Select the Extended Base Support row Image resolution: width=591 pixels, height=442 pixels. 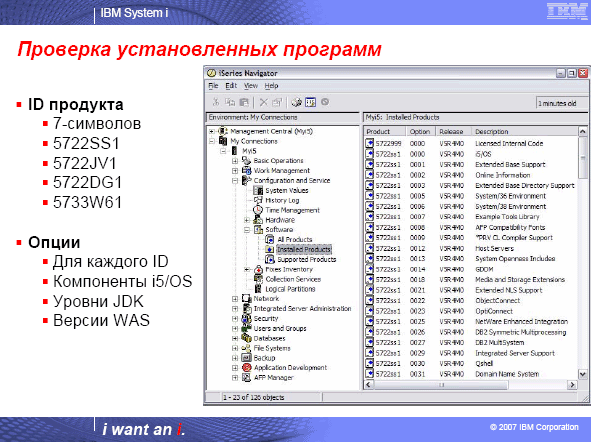[x=471, y=164]
